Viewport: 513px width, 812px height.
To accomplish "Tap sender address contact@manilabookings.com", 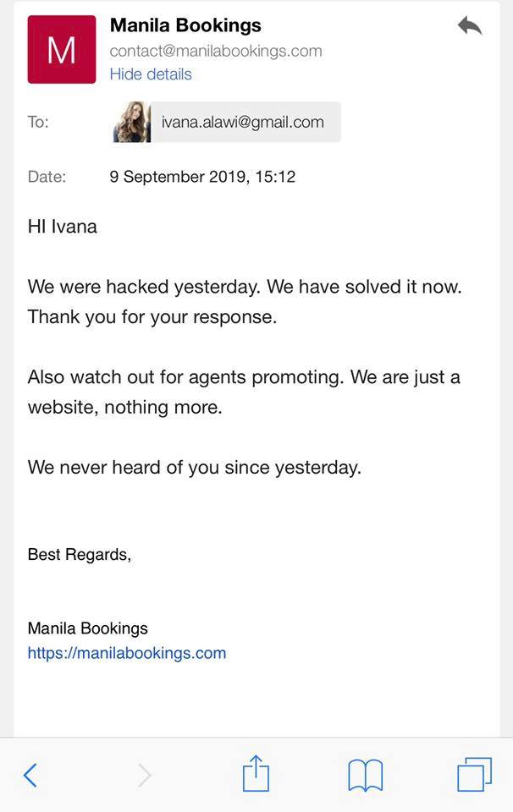I will pyautogui.click(x=216, y=51).
